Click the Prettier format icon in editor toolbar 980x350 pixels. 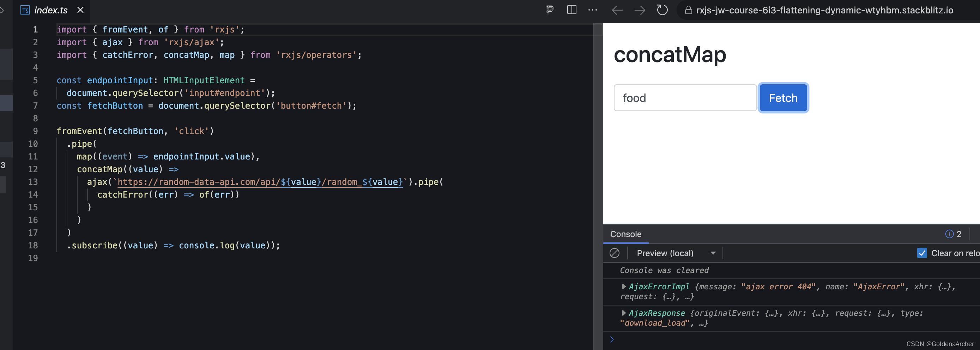pos(550,10)
